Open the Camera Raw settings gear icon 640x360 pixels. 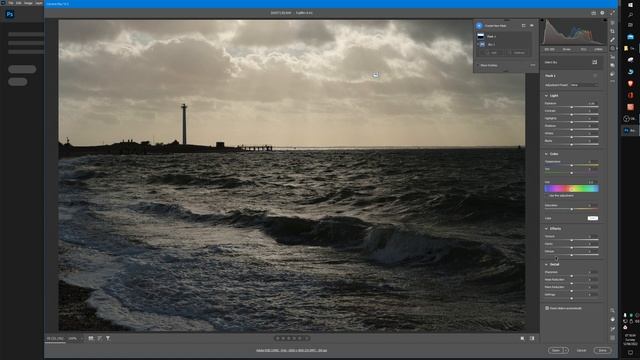(602, 13)
